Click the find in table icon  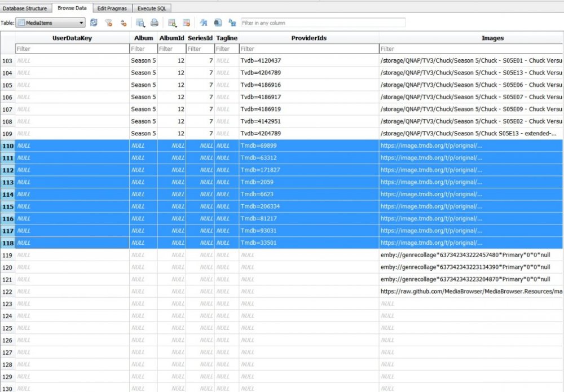click(217, 23)
